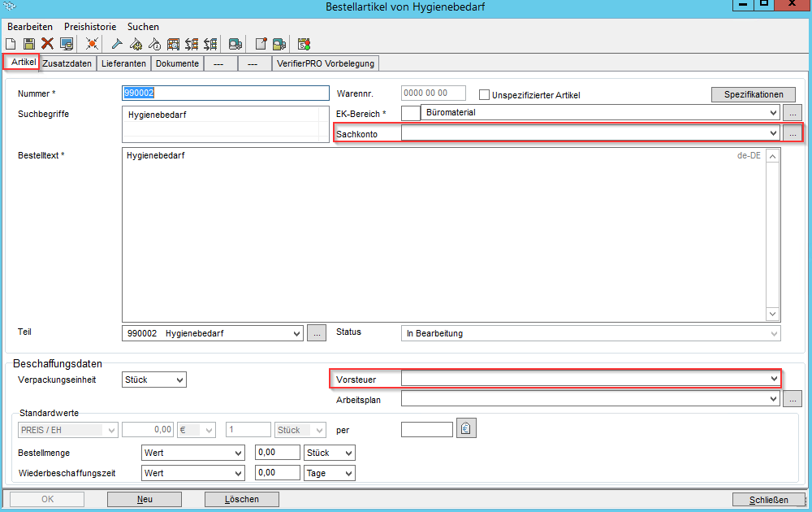This screenshot has height=512, width=812.
Task: Expand the Sachkonto dropdown
Action: tap(772, 133)
